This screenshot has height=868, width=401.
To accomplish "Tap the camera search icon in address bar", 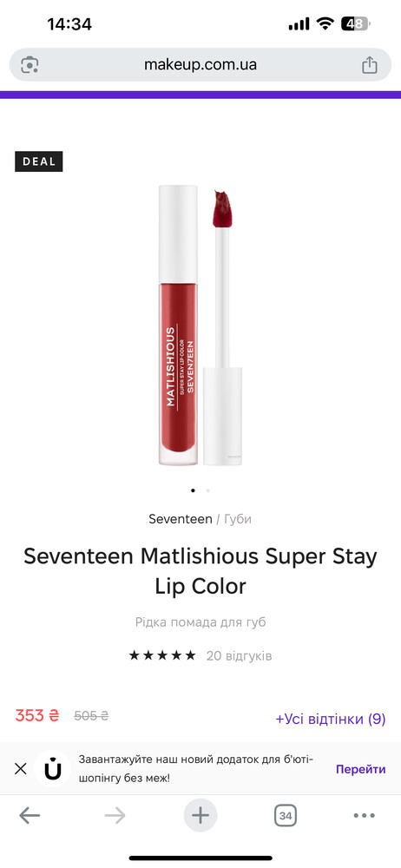I will (x=30, y=65).
